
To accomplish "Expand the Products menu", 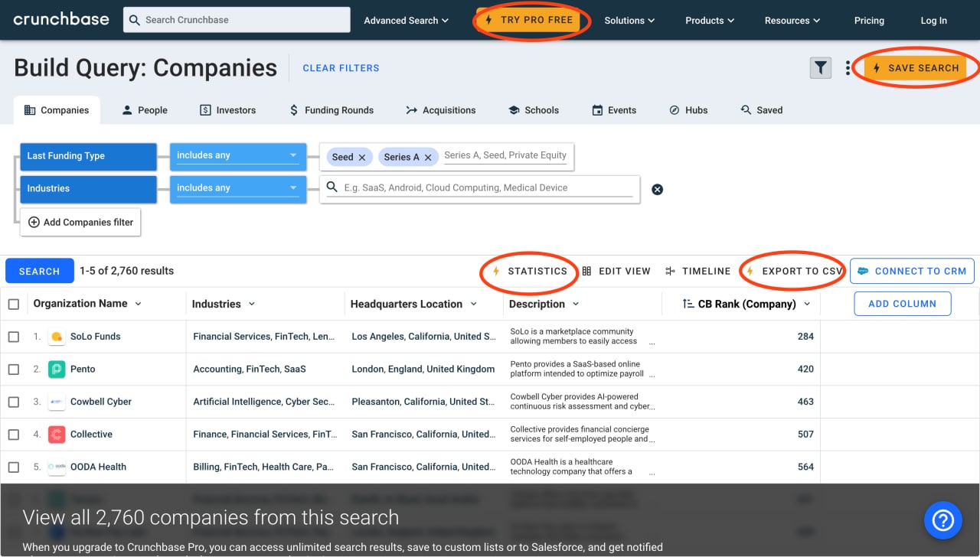I will 710,21.
